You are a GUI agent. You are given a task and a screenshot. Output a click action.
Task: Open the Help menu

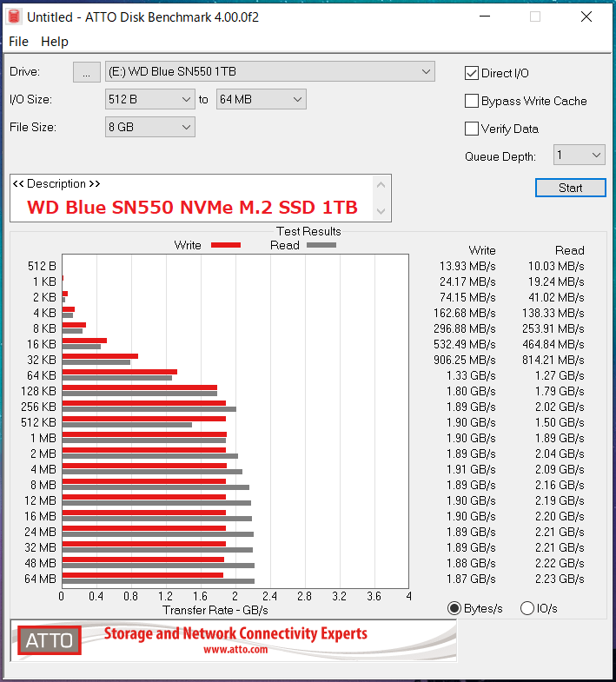(x=55, y=42)
